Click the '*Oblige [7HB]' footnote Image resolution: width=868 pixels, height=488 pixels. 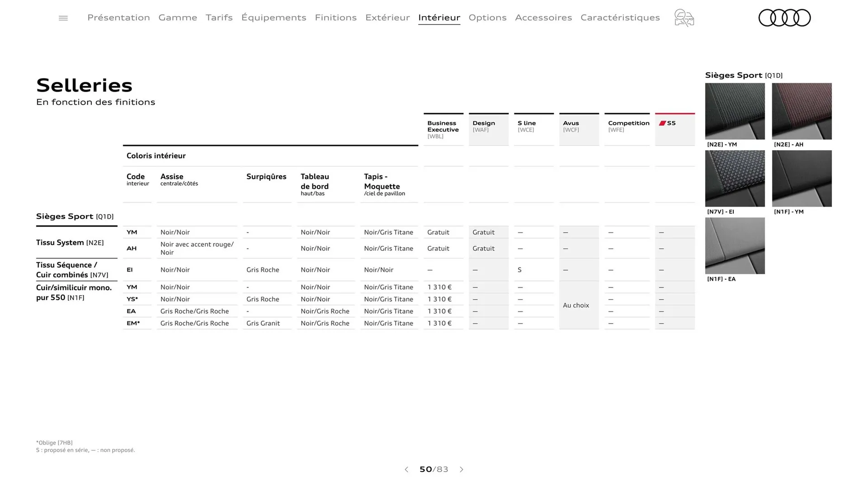point(54,443)
